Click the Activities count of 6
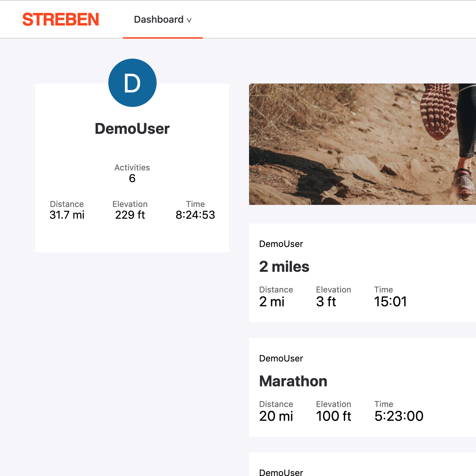This screenshot has width=476, height=476. point(132,178)
